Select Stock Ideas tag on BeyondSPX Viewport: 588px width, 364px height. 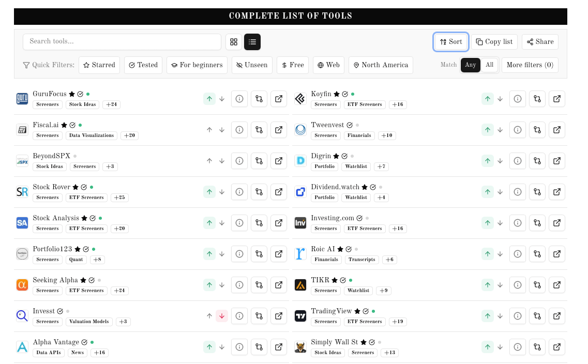coord(50,166)
